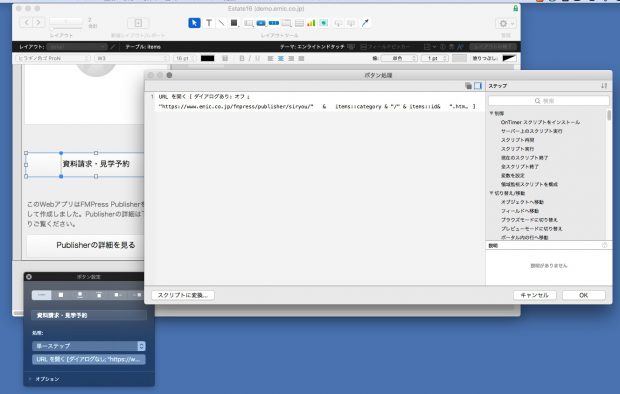Image resolution: width=620 pixels, height=394 pixels.
Task: Toggle Underline text formatting
Action: coord(257,58)
